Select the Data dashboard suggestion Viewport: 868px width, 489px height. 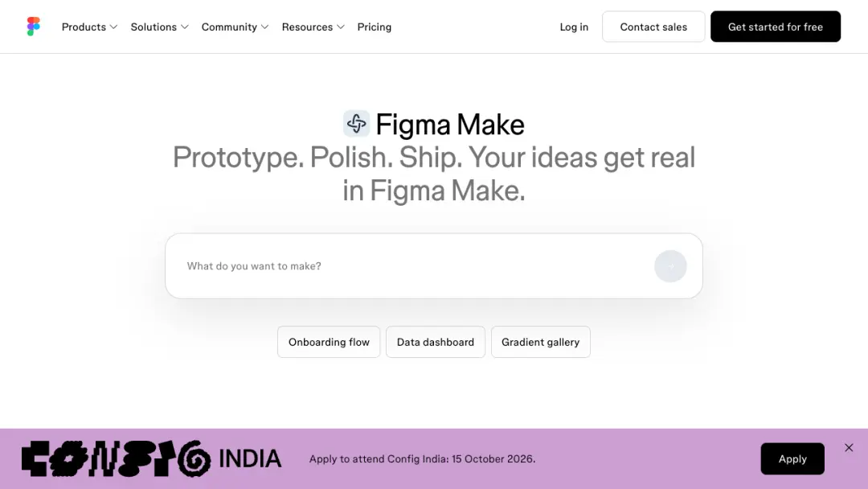(436, 343)
